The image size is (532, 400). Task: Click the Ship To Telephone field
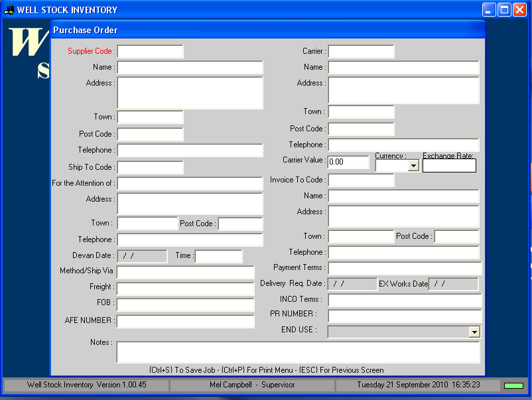[190, 239]
